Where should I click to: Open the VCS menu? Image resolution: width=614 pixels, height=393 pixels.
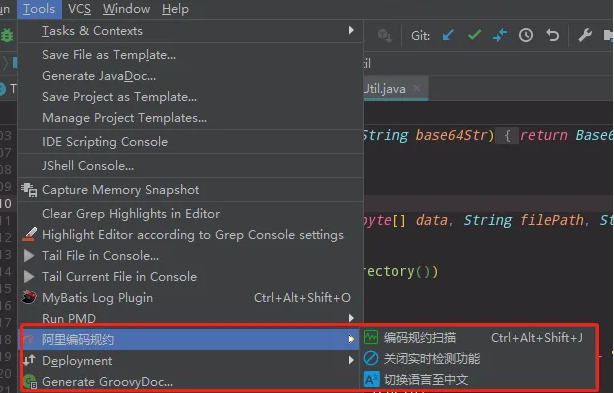point(79,9)
